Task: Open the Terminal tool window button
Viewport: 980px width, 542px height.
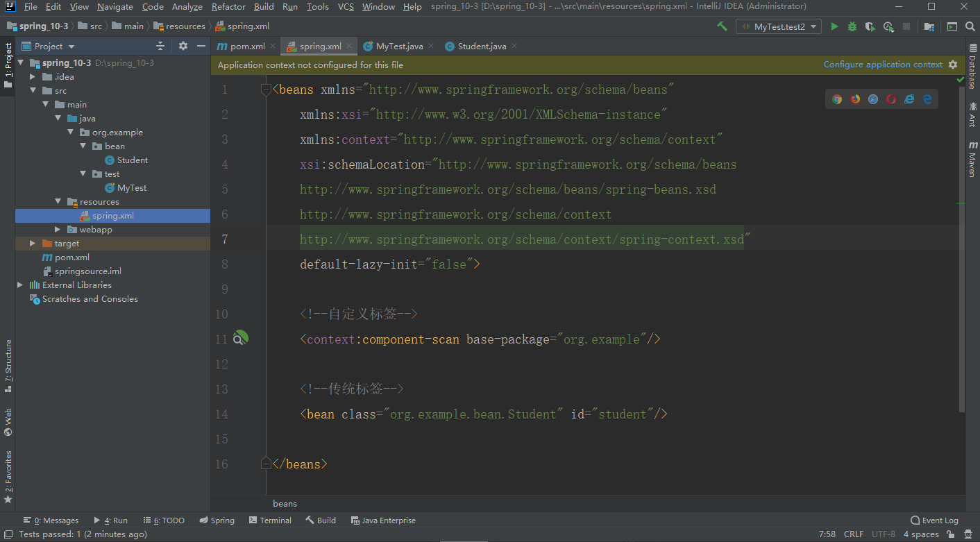Action: (270, 520)
